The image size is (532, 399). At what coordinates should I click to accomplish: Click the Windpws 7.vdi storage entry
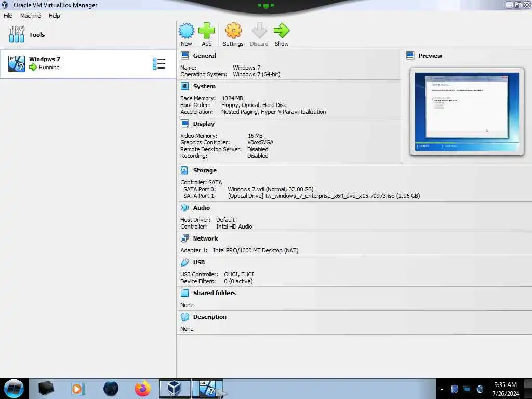click(x=270, y=189)
